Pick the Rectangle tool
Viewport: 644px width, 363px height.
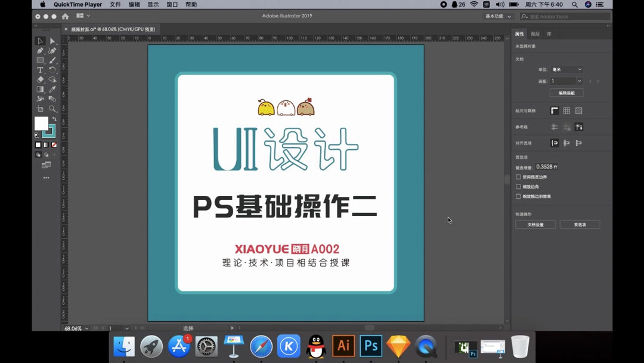point(39,60)
